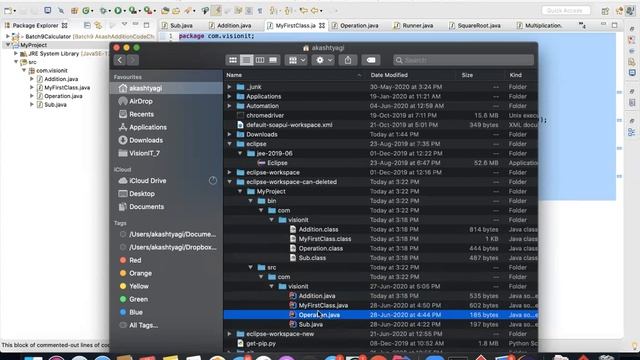Click Eclipse Quick Access field

[x=566, y=10]
